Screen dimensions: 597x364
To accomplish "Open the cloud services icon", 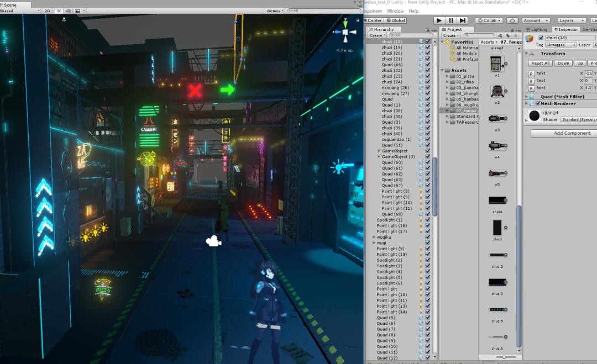I will pyautogui.click(x=512, y=20).
